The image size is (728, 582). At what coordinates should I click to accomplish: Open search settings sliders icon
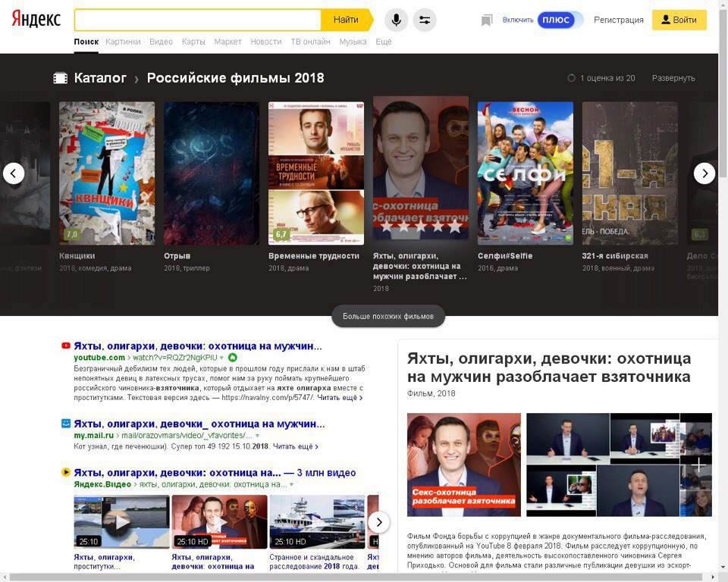click(425, 20)
